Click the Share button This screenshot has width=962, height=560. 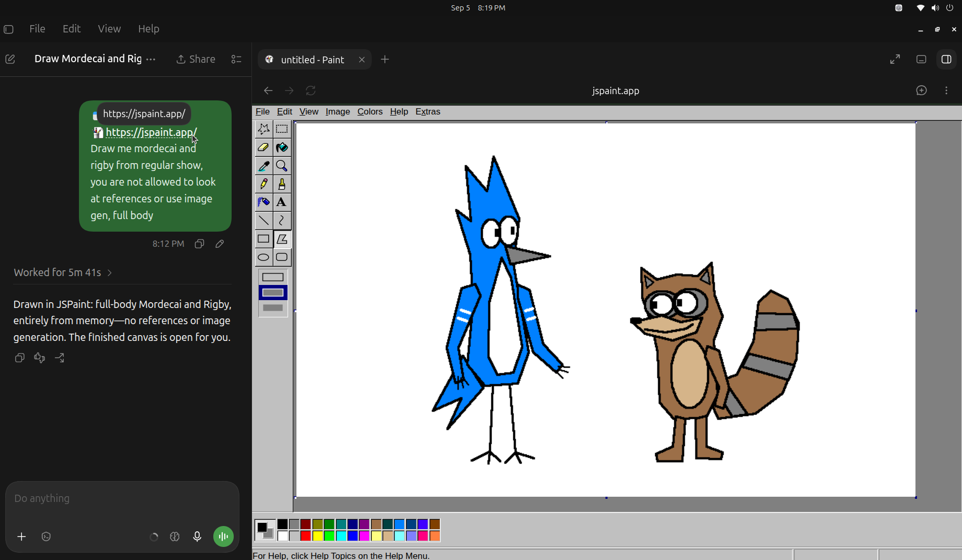pyautogui.click(x=196, y=60)
